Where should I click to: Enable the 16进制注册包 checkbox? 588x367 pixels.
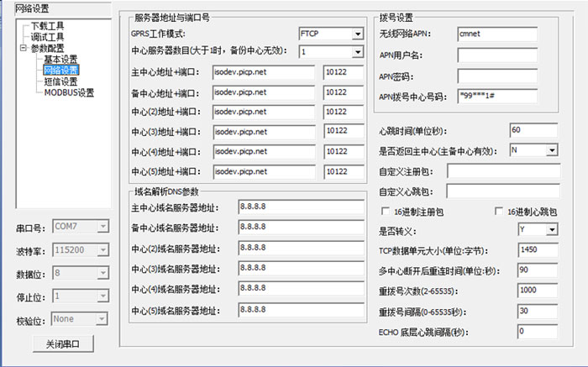click(x=386, y=212)
